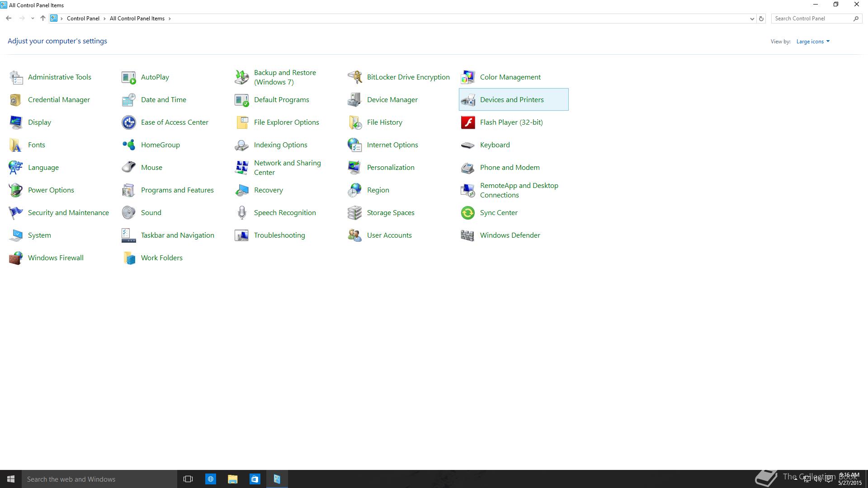Click the Recovery icon
The width and height of the screenshot is (868, 488).
tap(242, 190)
